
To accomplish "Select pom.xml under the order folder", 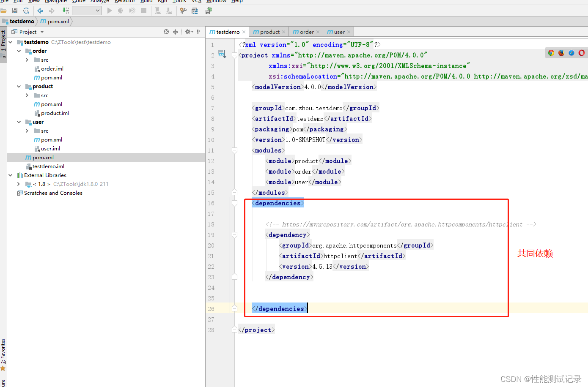I will pos(48,78).
